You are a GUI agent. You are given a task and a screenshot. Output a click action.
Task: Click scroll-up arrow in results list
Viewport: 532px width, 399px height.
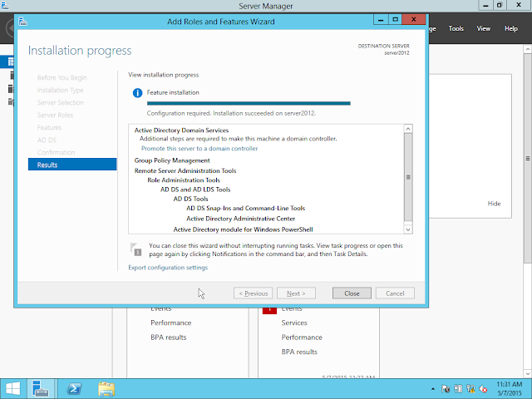click(x=408, y=129)
